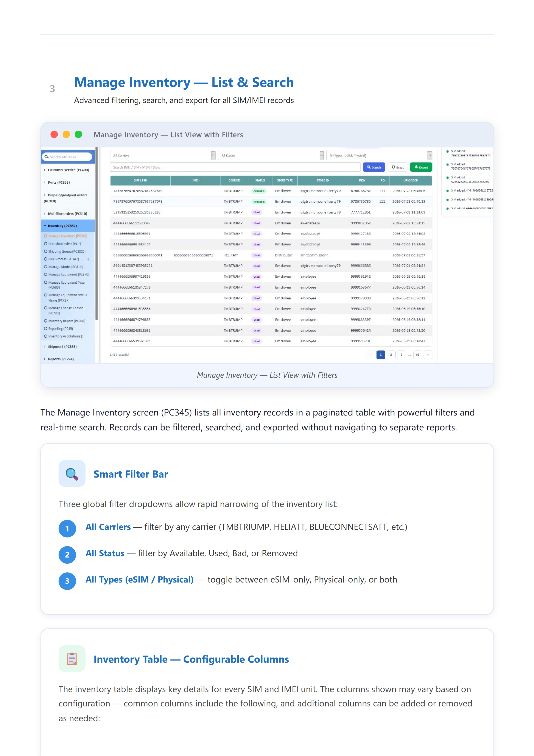Click the yellow window dot in mockup header
This screenshot has height=756, width=534.
66,134
